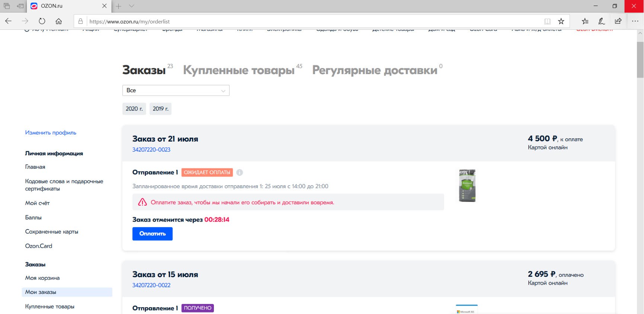Switch to Регулярные доставки tab
644x314 pixels.
click(374, 70)
